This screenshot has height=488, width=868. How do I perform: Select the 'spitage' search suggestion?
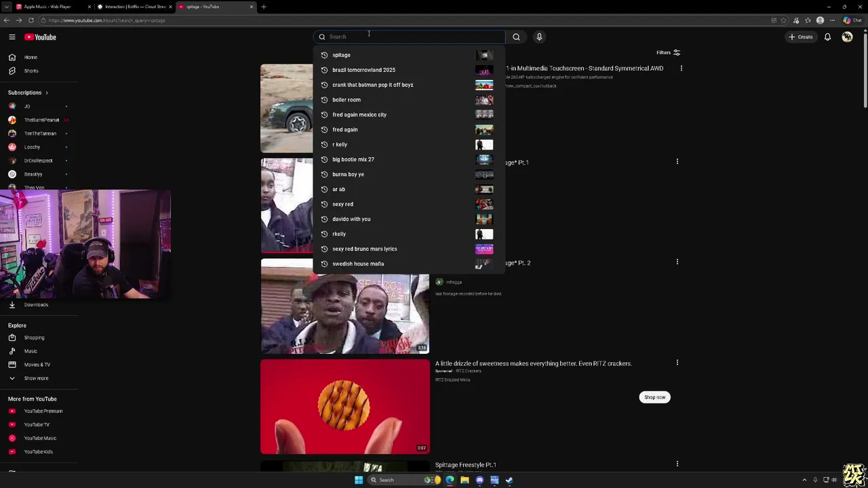point(409,55)
